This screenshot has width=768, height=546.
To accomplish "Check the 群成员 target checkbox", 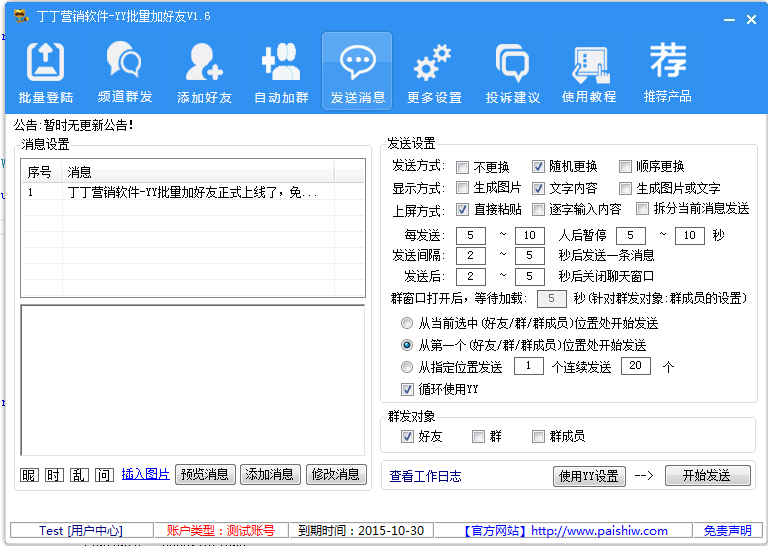I will (538, 436).
